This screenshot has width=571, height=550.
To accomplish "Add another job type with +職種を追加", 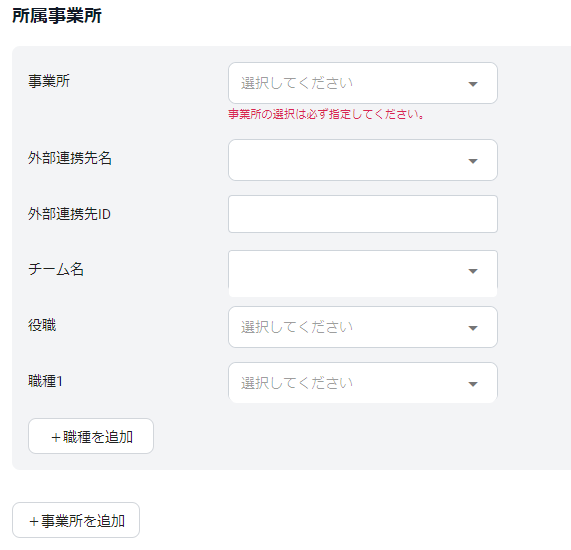I will pos(91,436).
